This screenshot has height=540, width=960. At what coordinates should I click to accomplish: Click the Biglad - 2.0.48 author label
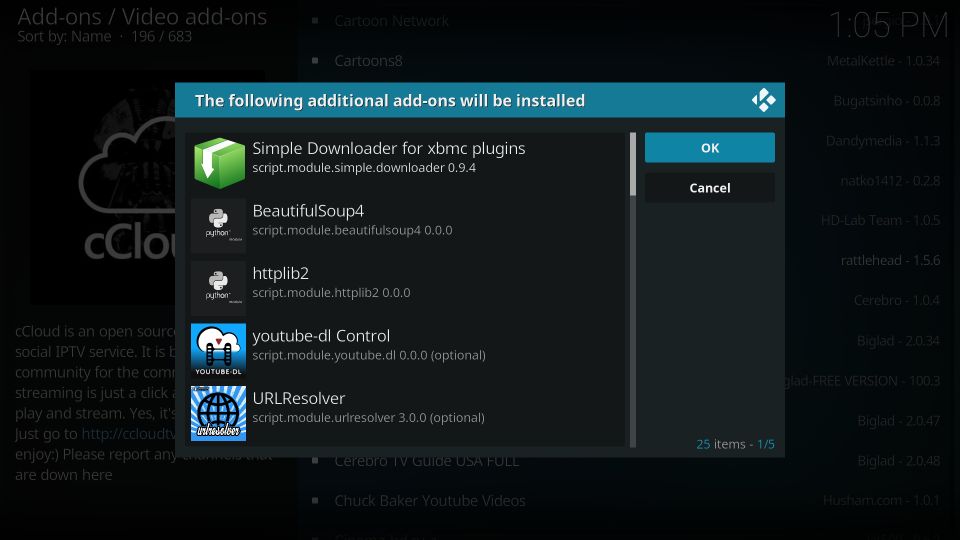pos(898,460)
